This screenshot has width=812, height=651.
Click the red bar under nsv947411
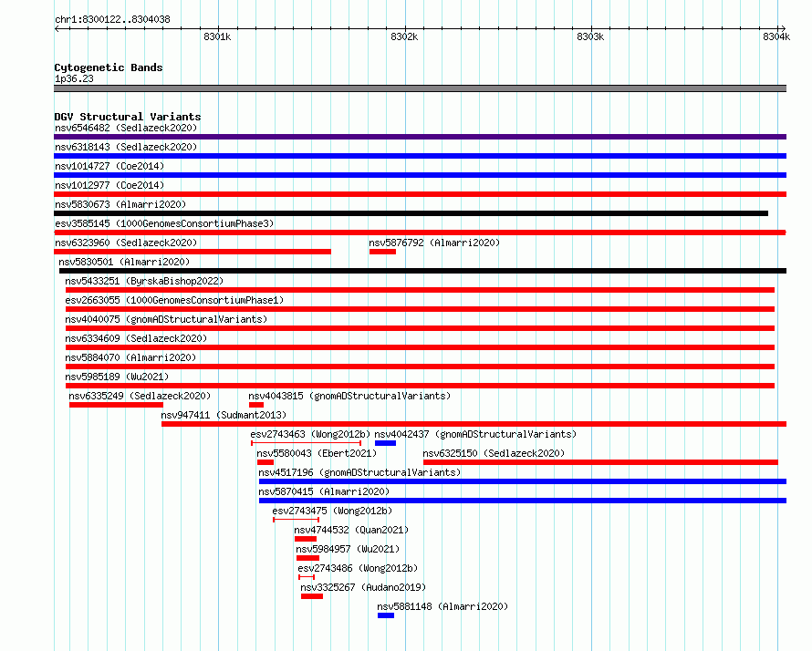coord(474,424)
